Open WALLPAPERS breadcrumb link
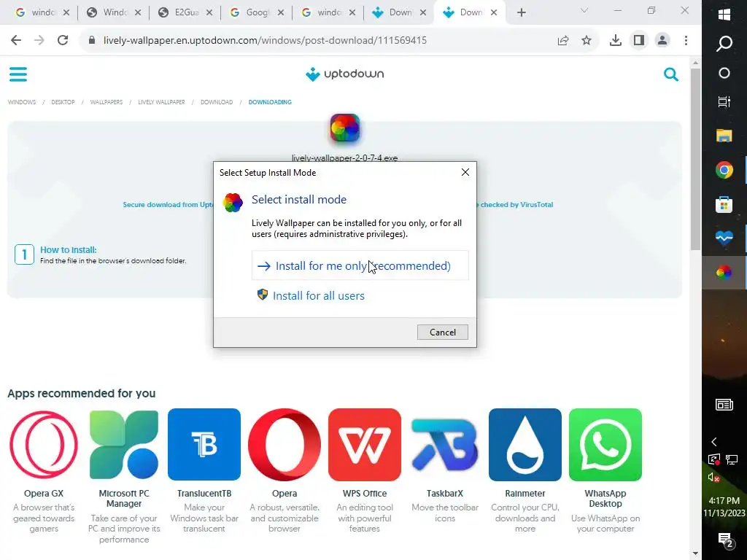Screen dimensions: 747x560 107,102
